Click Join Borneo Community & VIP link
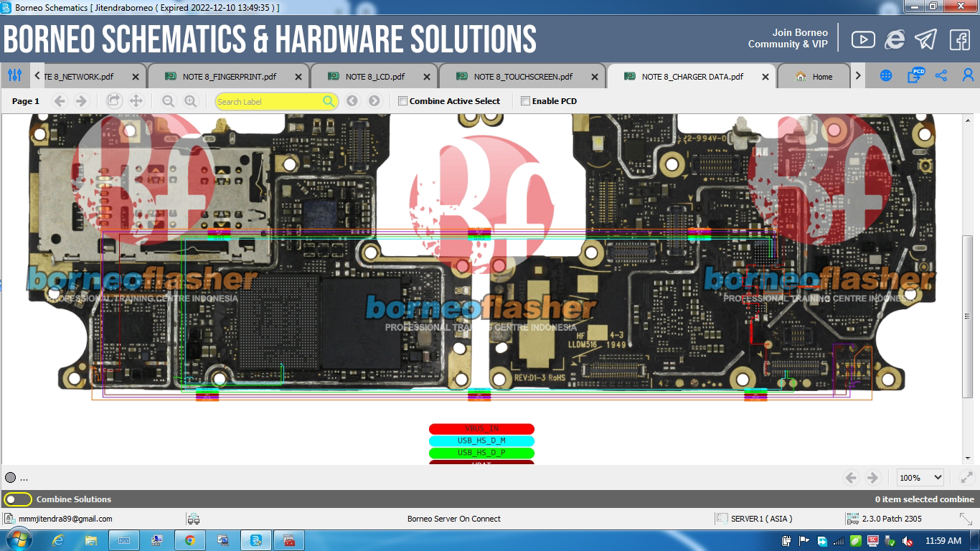Viewport: 980px width, 551px height. (788, 38)
